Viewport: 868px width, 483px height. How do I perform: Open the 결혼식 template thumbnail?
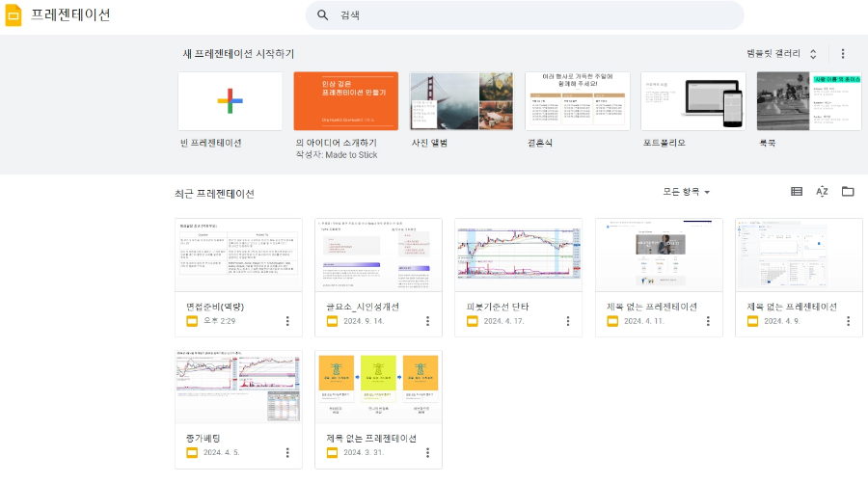pyautogui.click(x=578, y=101)
